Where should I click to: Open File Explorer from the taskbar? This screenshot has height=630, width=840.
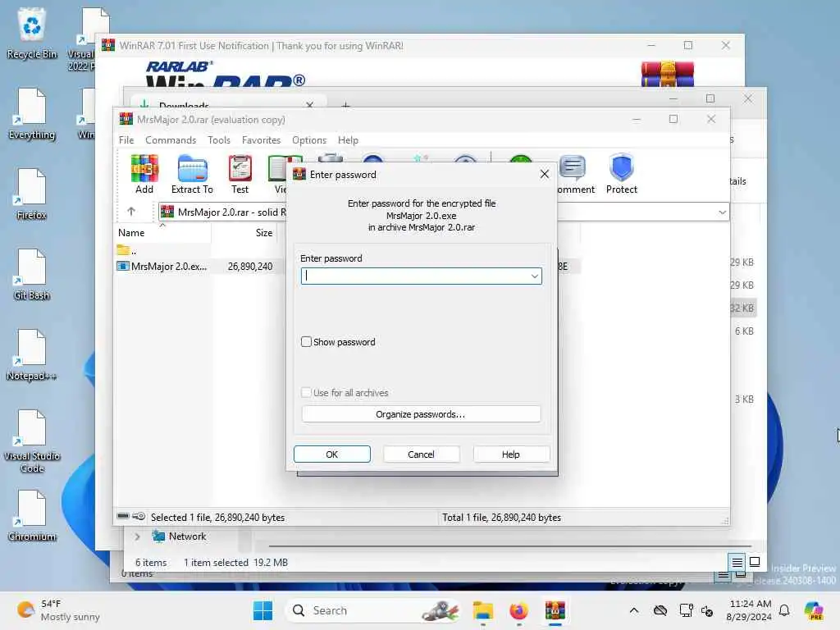pos(482,610)
